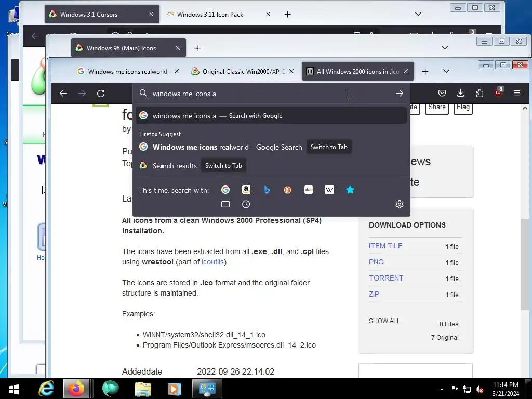Click the Firefox taskbar icon
The image size is (532, 399).
[76, 389]
